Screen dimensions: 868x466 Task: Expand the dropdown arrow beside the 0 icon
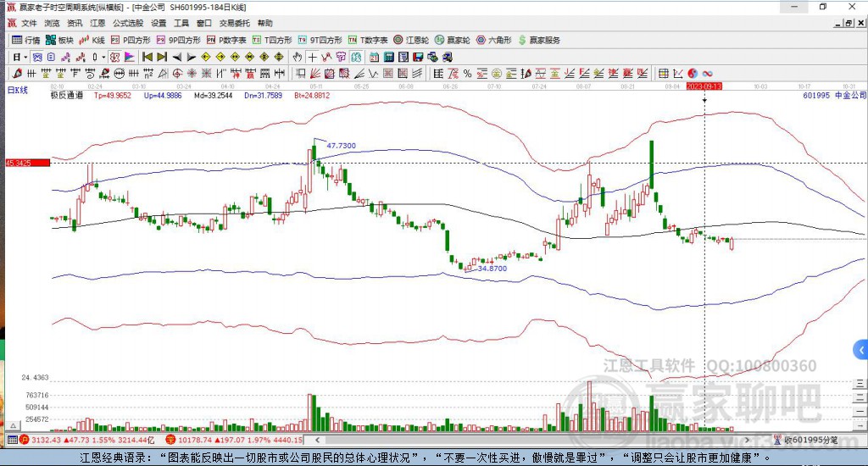pyautogui.click(x=103, y=57)
